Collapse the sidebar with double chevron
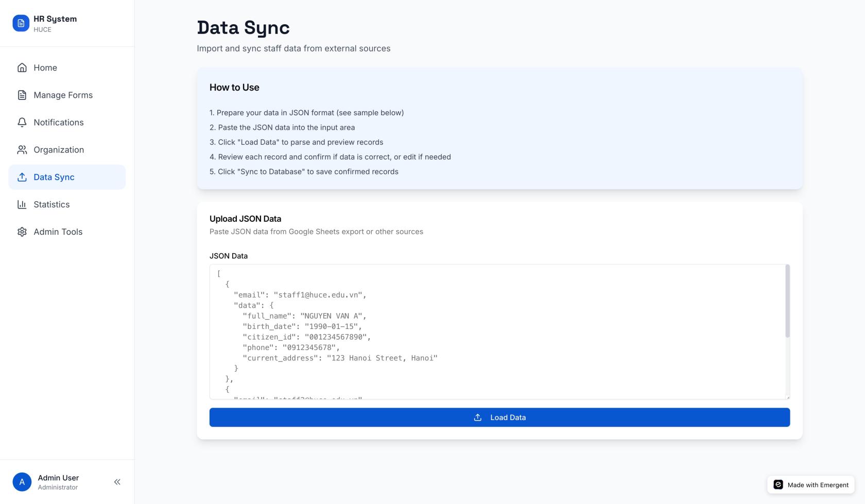Image resolution: width=865 pixels, height=504 pixels. 117,482
